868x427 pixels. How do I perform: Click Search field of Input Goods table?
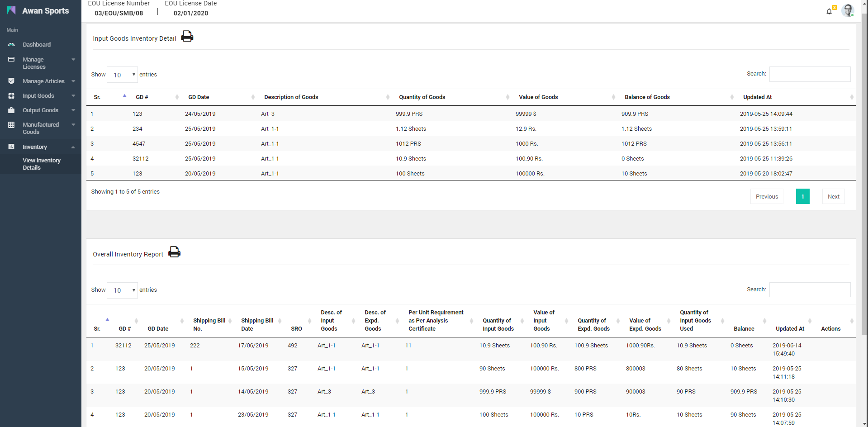pyautogui.click(x=810, y=74)
